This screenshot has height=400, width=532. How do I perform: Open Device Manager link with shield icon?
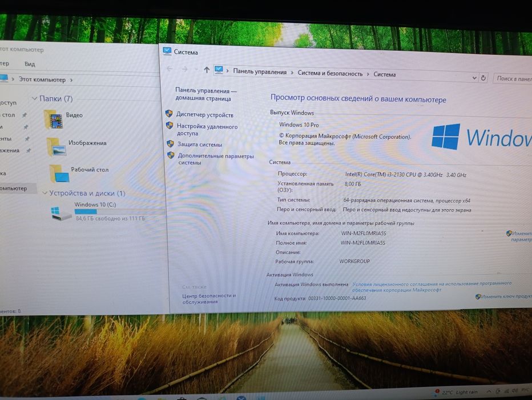(204, 115)
